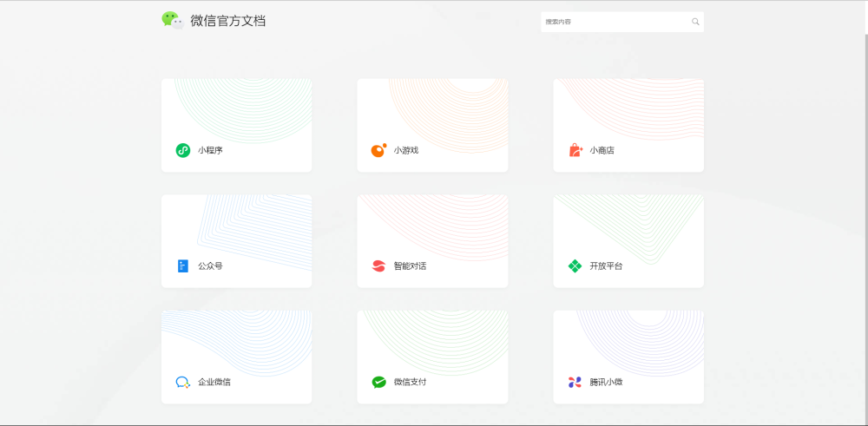This screenshot has height=426, width=868.
Task: Open the 小游戏 label link
Action: 406,150
